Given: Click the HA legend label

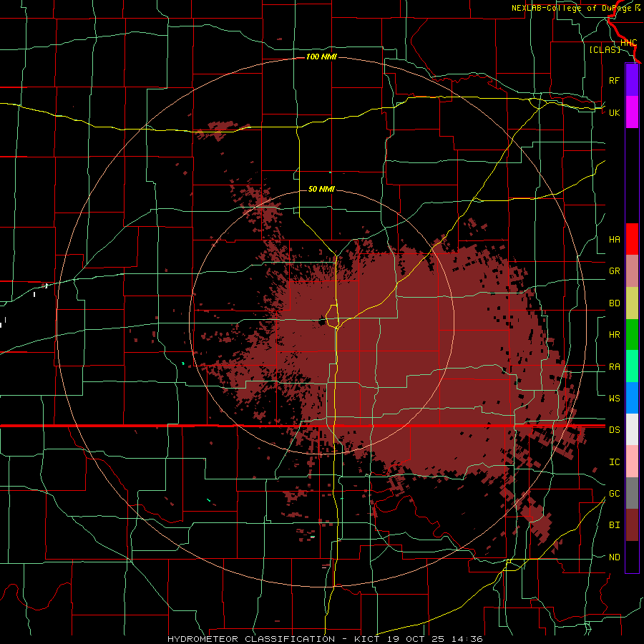Looking at the screenshot, I should [614, 239].
